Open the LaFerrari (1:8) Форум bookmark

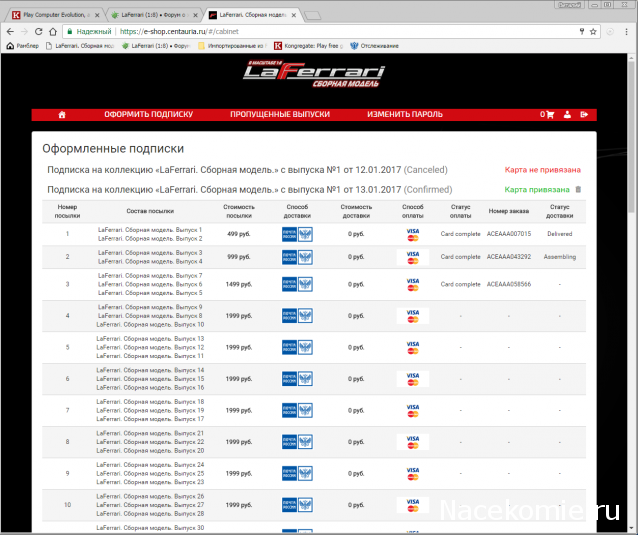(x=156, y=46)
